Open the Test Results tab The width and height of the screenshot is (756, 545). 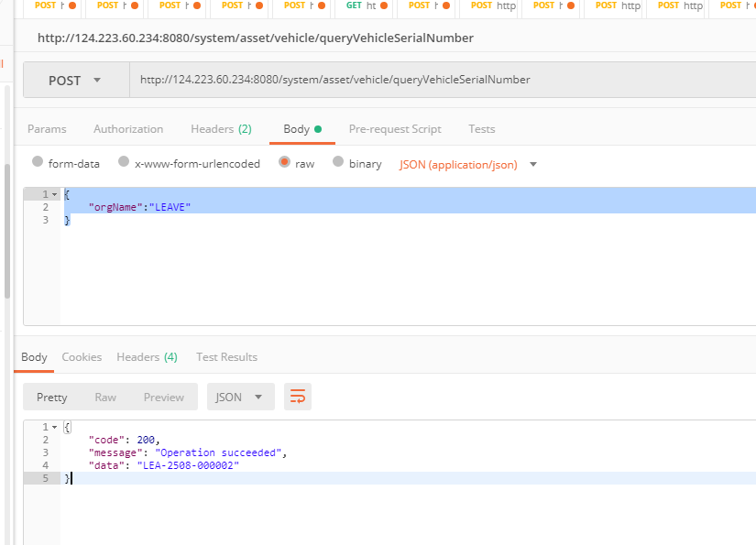(226, 357)
